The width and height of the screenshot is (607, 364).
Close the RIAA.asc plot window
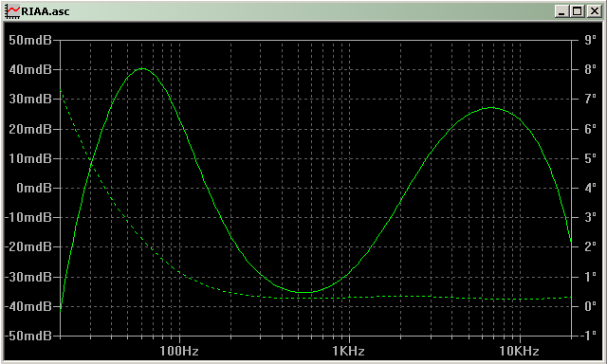[594, 10]
